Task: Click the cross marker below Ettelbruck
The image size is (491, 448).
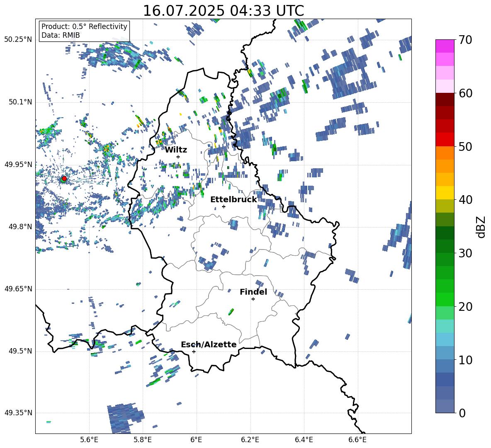Action: [224, 206]
